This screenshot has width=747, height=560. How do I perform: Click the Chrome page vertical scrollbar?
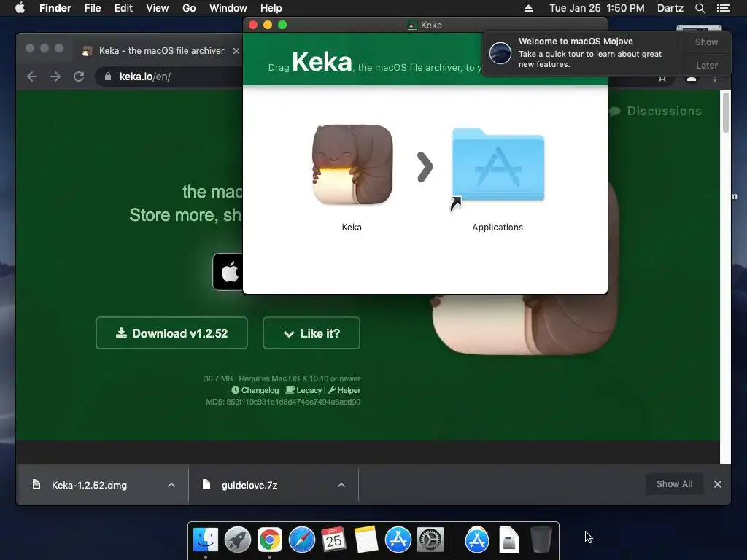point(725,113)
